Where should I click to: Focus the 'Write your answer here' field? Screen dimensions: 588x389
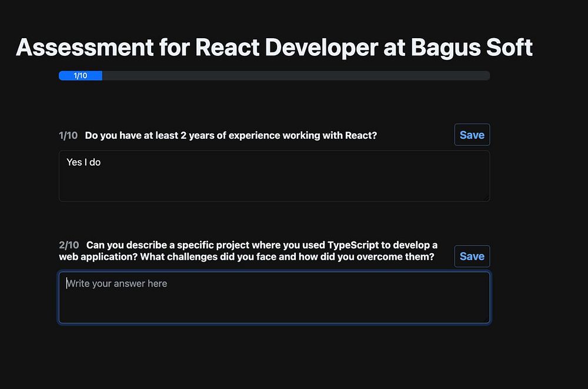click(274, 297)
